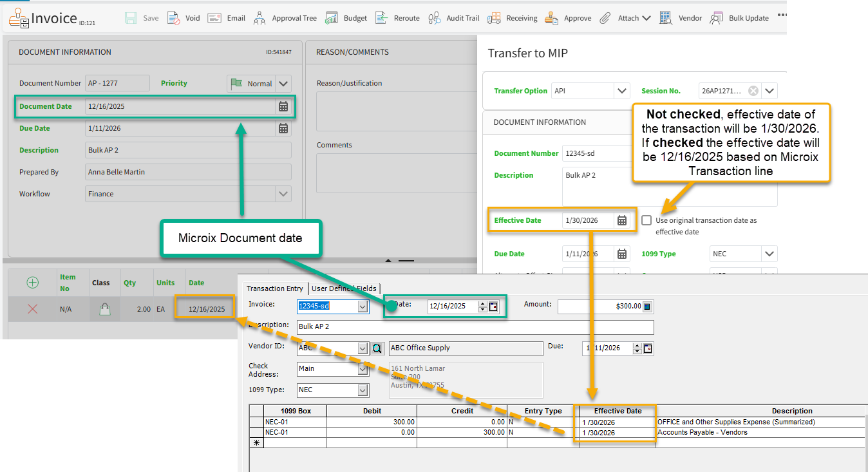Select the Transaction Entry tab

(274, 288)
